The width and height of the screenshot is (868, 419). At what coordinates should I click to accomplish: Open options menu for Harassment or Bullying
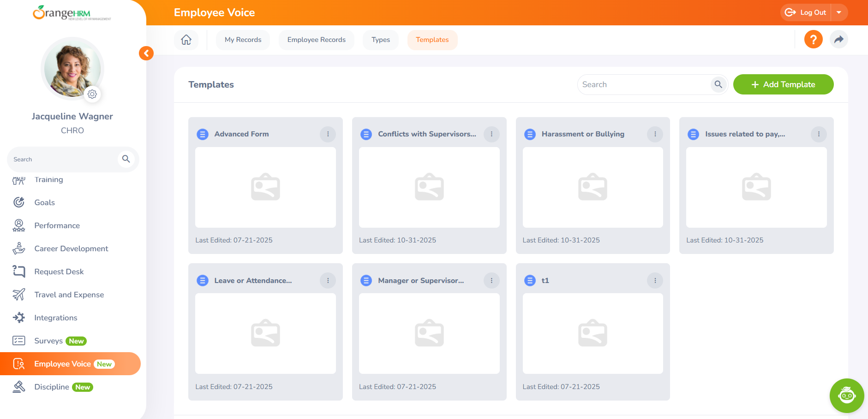[655, 134]
